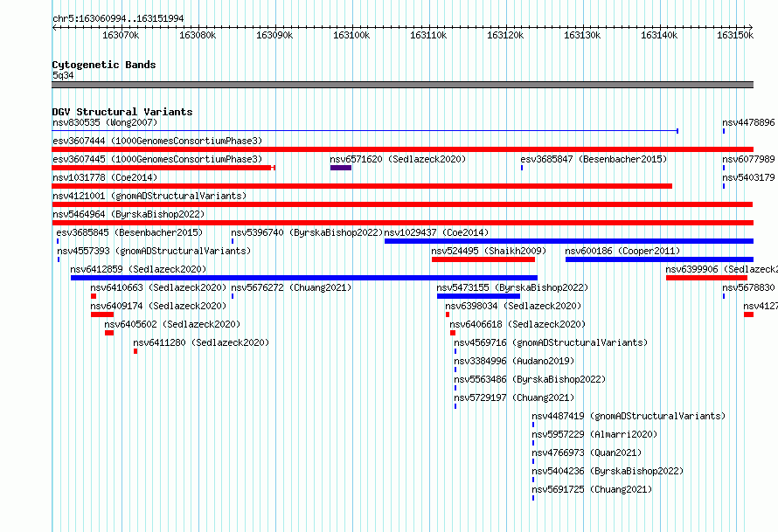Image resolution: width=778 pixels, height=532 pixels.
Task: Select the purple nsv6571620 variant bar
Action: 341,168
